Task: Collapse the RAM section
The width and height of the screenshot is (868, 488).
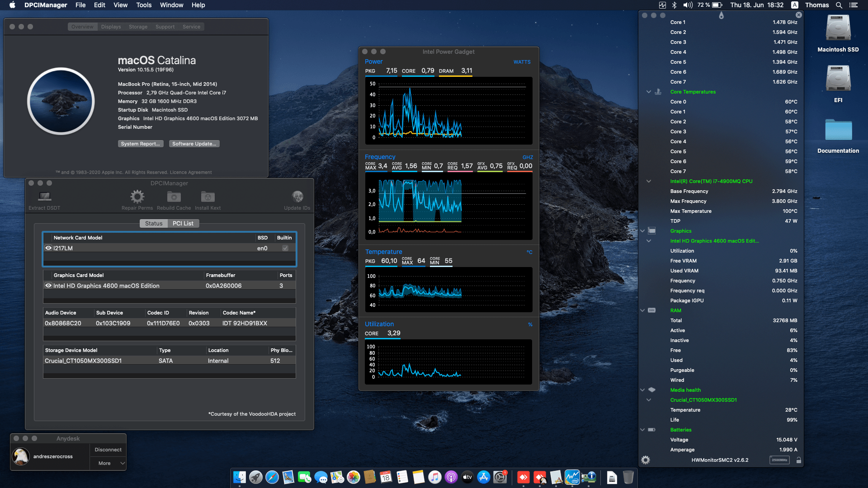Action: [x=642, y=310]
